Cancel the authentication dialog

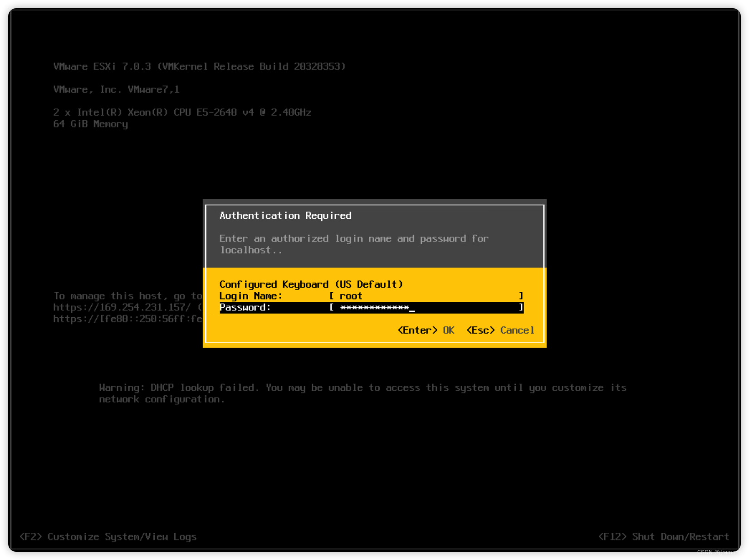point(517,330)
